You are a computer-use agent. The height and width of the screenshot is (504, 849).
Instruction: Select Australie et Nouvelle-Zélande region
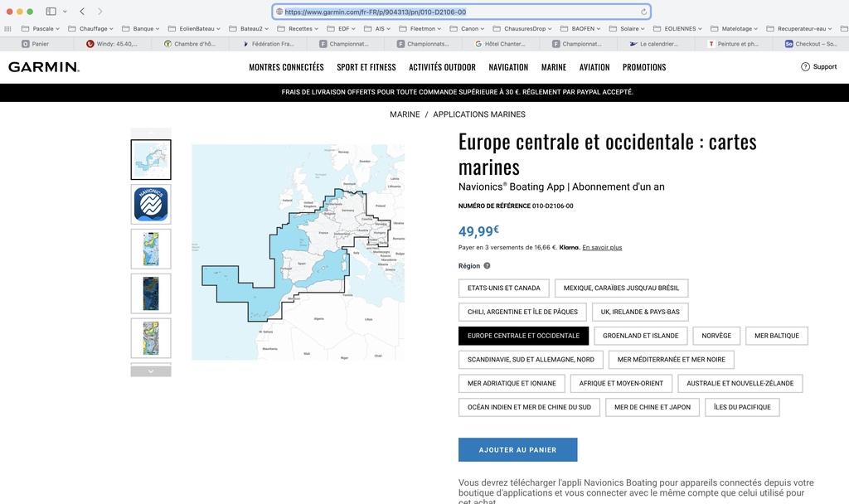740,383
